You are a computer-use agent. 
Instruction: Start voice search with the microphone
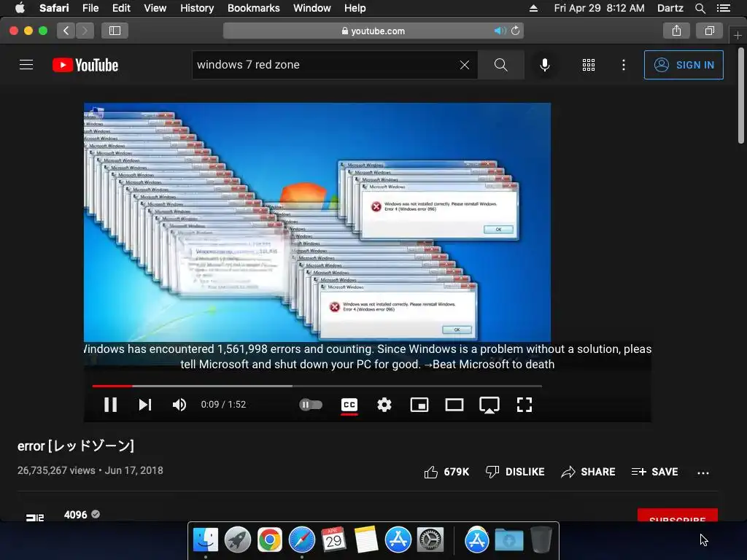click(544, 65)
